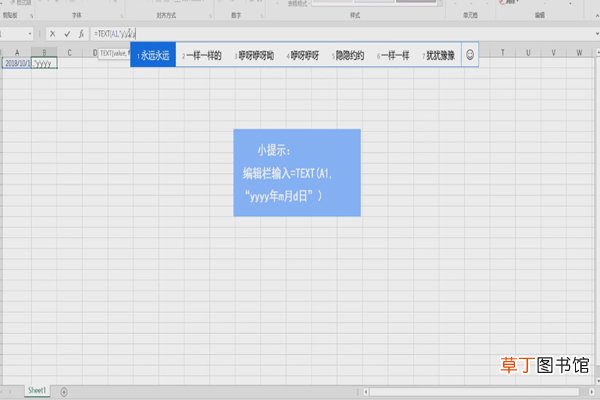Confirm formula with the checkmark icon
Viewport: 600px width, 400px height.
tap(67, 34)
